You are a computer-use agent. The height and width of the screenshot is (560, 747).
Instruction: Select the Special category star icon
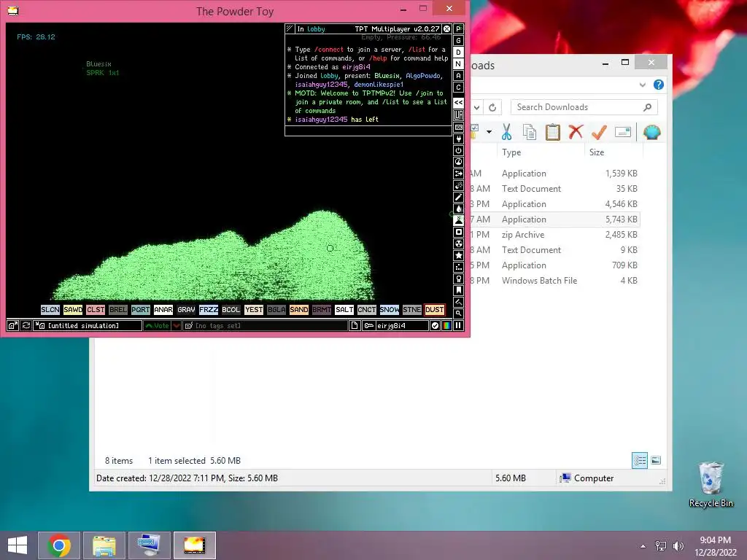click(x=458, y=255)
